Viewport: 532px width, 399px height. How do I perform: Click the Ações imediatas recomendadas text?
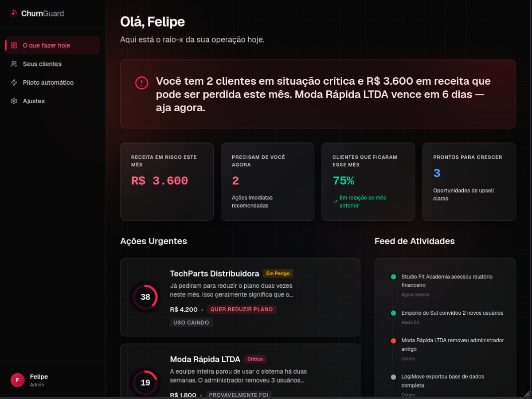252,202
